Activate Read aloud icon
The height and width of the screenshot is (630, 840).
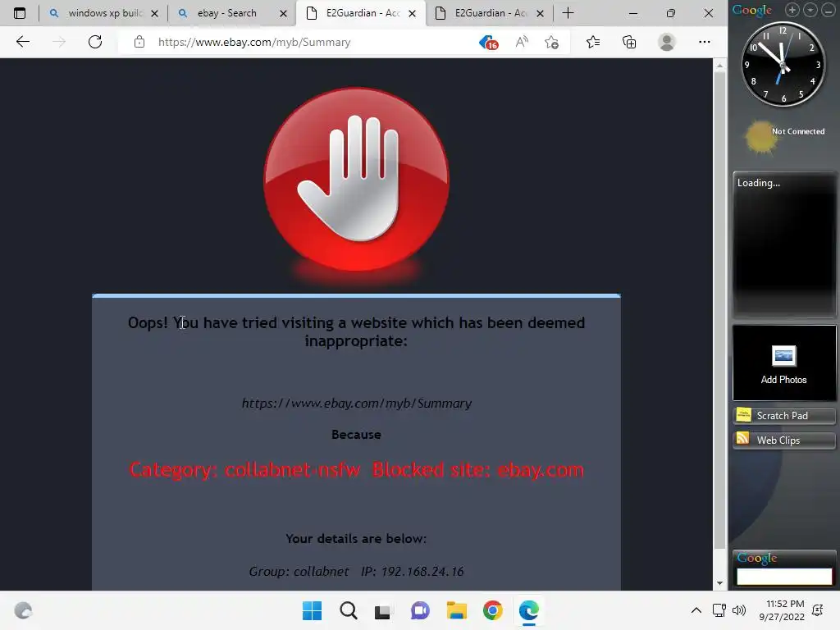522,42
